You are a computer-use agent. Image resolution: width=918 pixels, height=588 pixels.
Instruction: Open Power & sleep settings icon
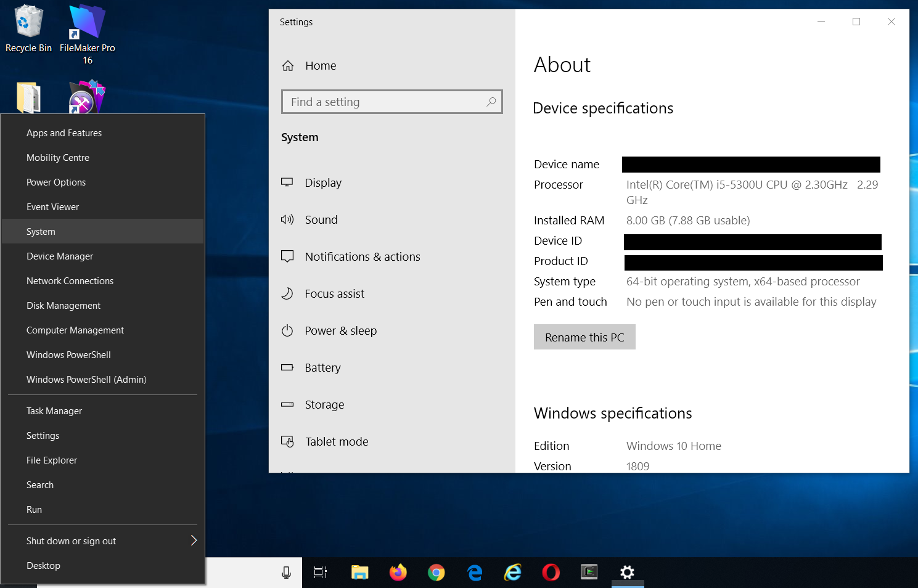click(x=287, y=331)
